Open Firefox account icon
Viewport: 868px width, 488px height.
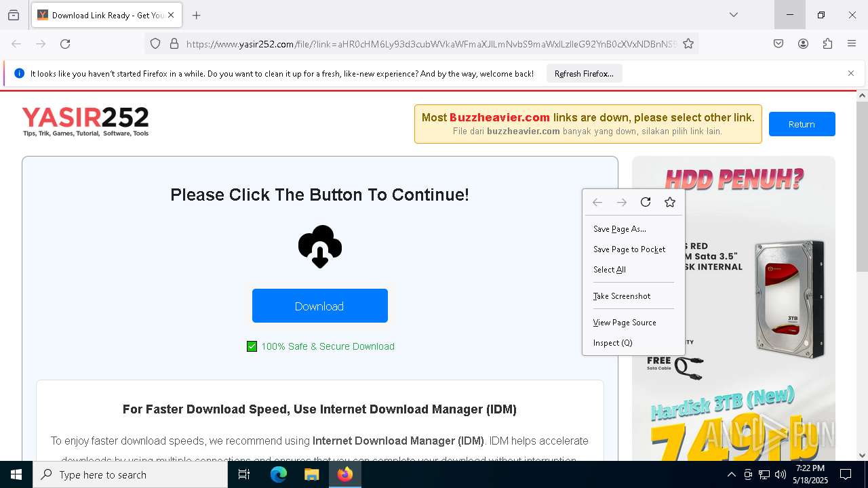click(803, 43)
